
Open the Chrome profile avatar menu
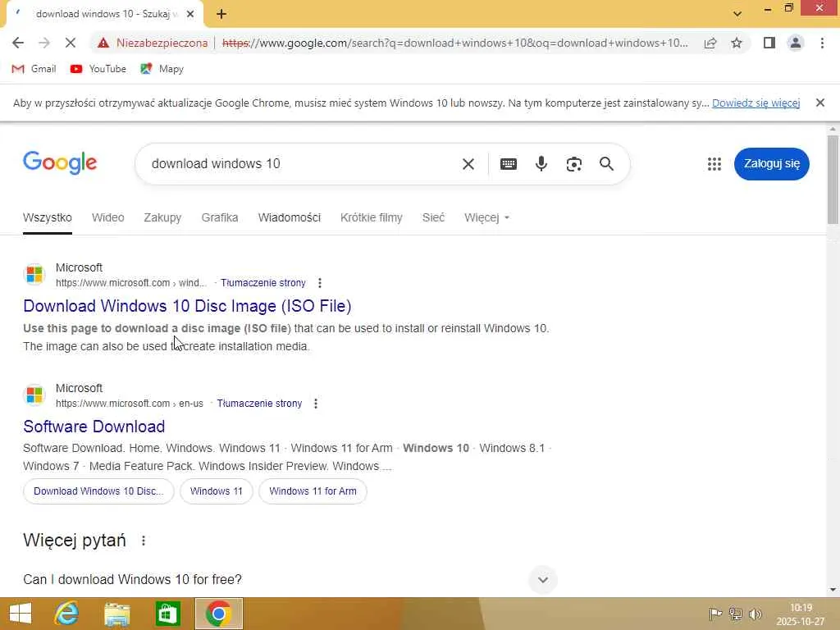pos(796,43)
